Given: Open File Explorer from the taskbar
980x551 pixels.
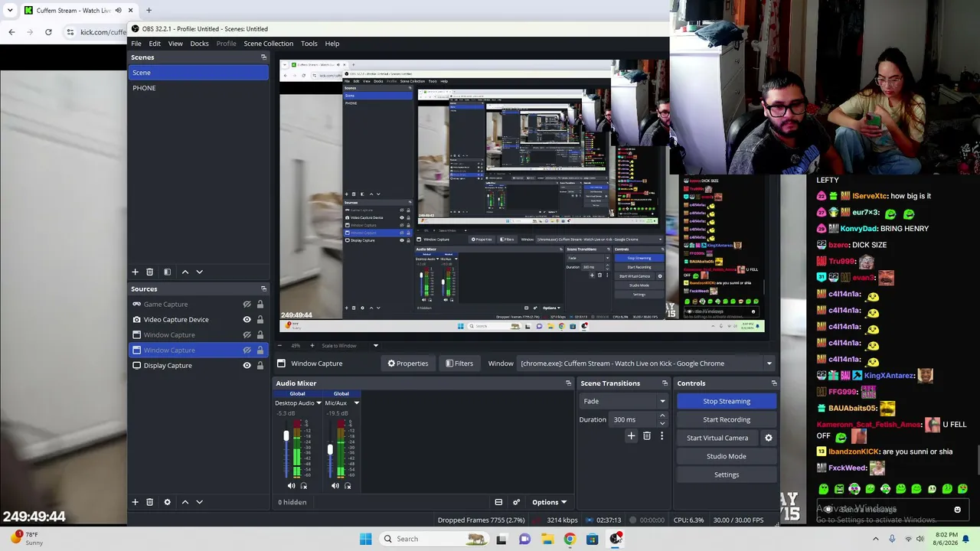Looking at the screenshot, I should (547, 539).
